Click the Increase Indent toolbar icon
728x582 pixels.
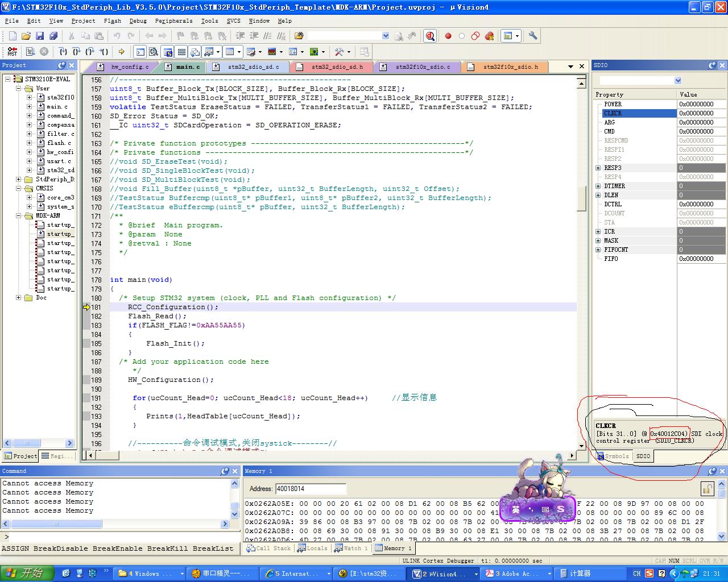coord(241,36)
